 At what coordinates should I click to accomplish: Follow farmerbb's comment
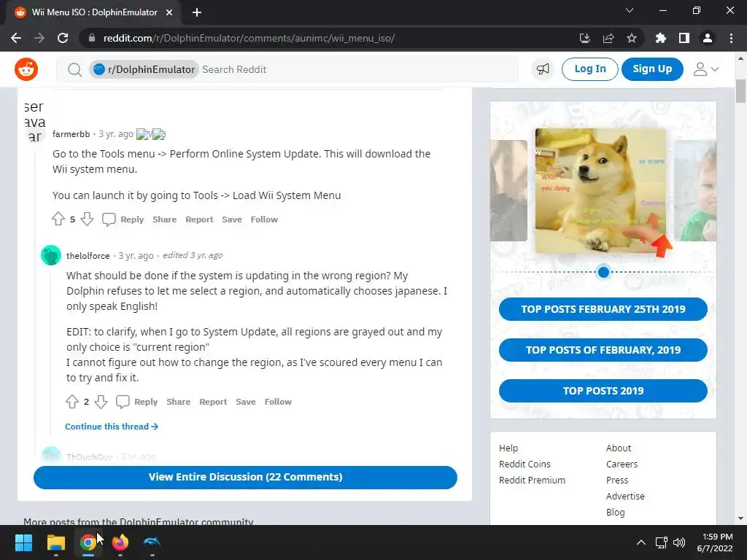click(264, 219)
